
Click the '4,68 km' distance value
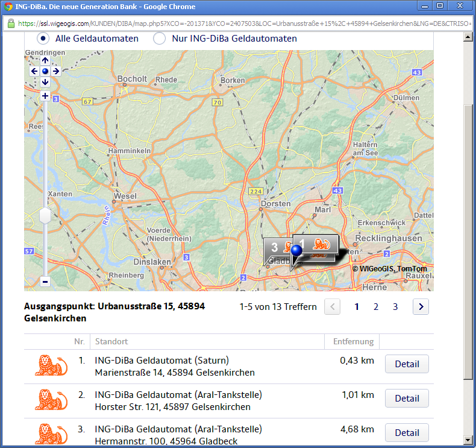357,429
